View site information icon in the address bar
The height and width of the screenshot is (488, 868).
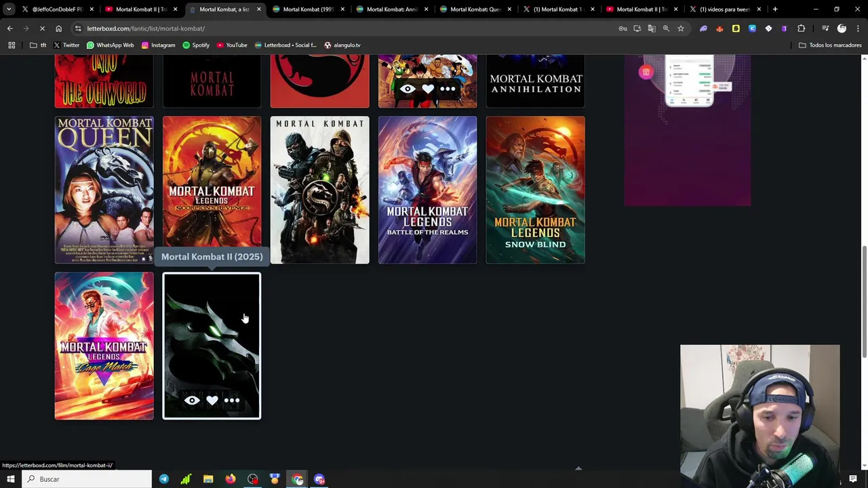point(78,28)
